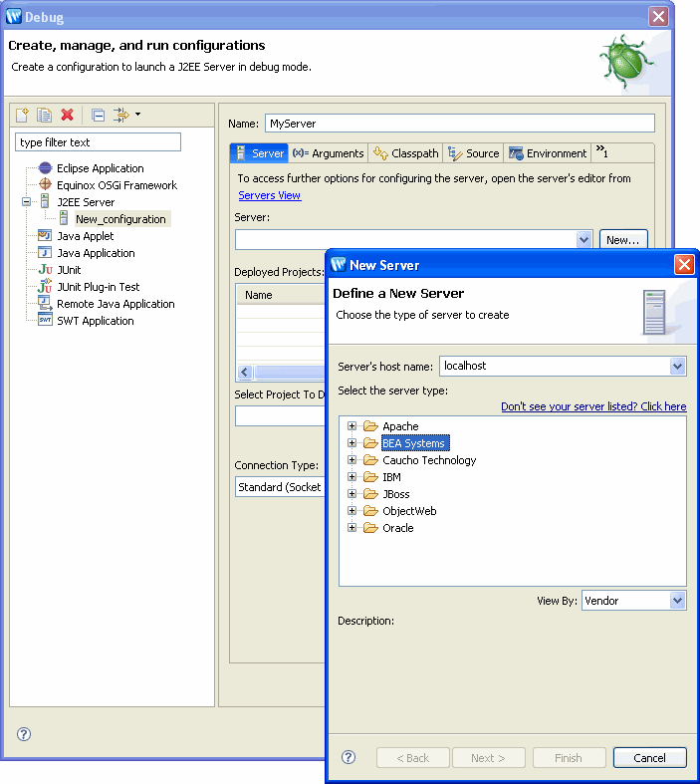Delete selected configuration with red X

67,115
